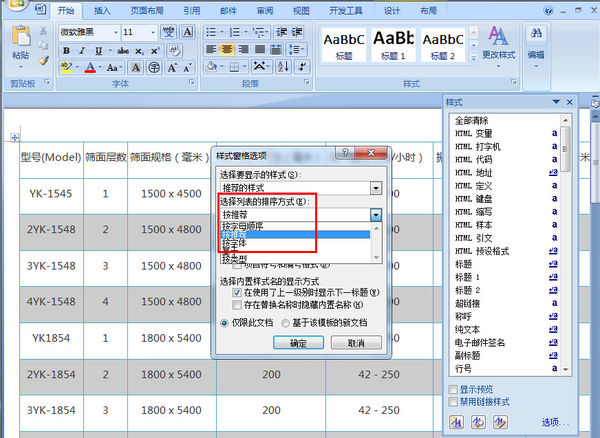Click the numbered list icon

pyautogui.click(x=235, y=32)
